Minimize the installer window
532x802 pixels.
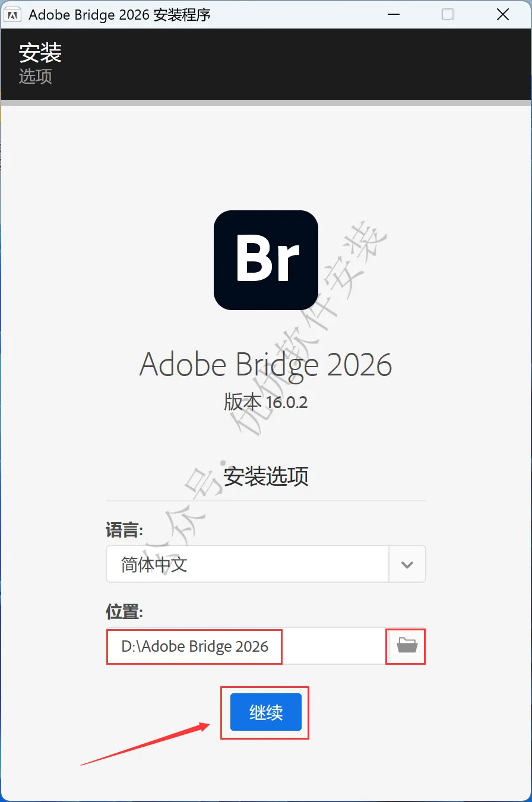(x=394, y=14)
